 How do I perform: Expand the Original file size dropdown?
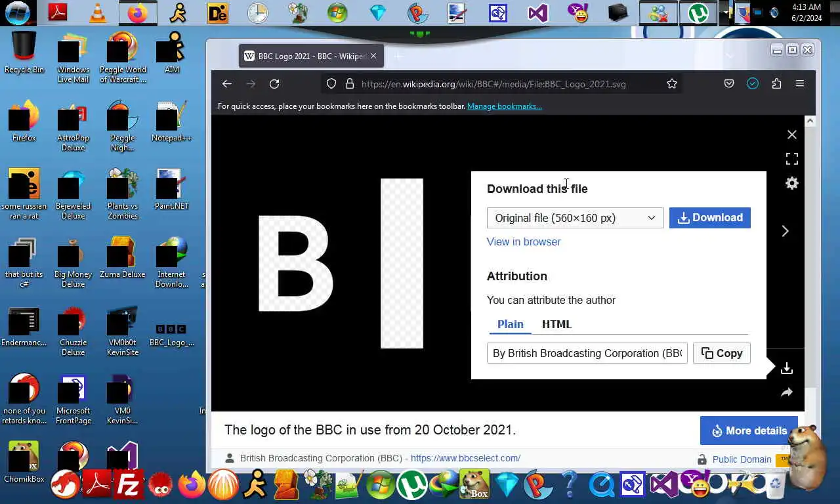575,218
